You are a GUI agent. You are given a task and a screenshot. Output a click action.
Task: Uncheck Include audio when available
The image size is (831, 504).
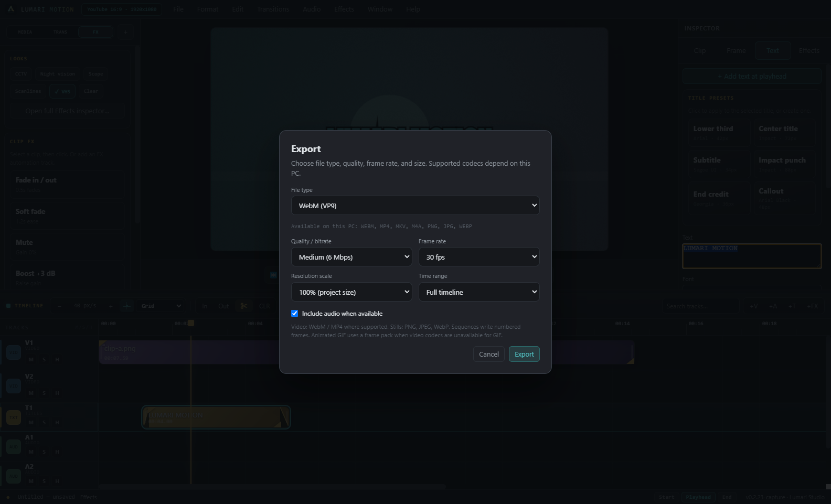(x=295, y=314)
